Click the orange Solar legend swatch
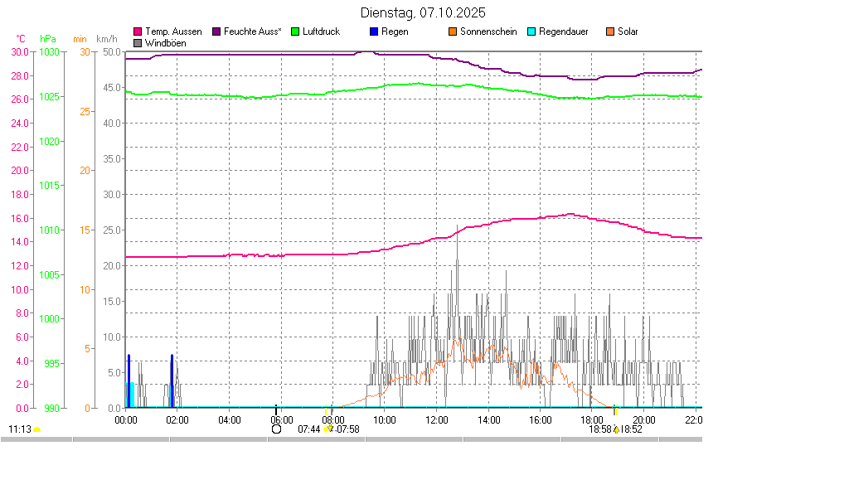The height and width of the screenshot is (504, 849). coord(610,31)
